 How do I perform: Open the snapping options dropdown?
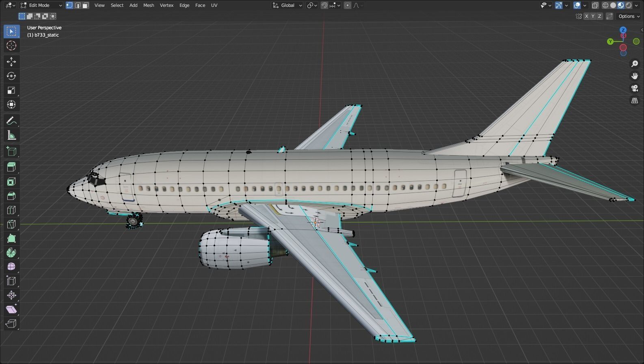(x=335, y=5)
